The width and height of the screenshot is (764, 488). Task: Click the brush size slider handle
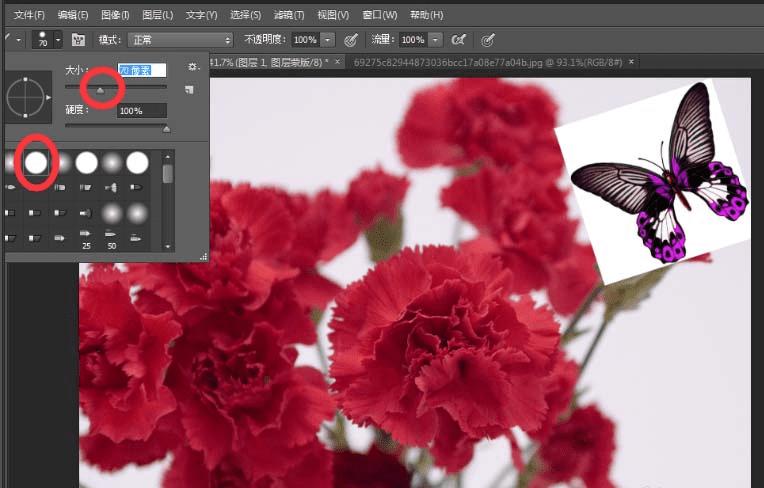pos(100,89)
